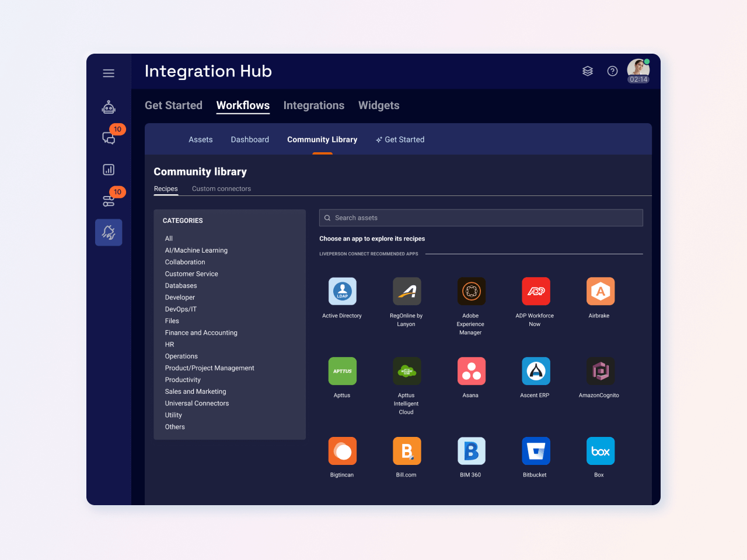This screenshot has height=560, width=747.
Task: Switch to the Workflows tab
Action: (x=243, y=106)
